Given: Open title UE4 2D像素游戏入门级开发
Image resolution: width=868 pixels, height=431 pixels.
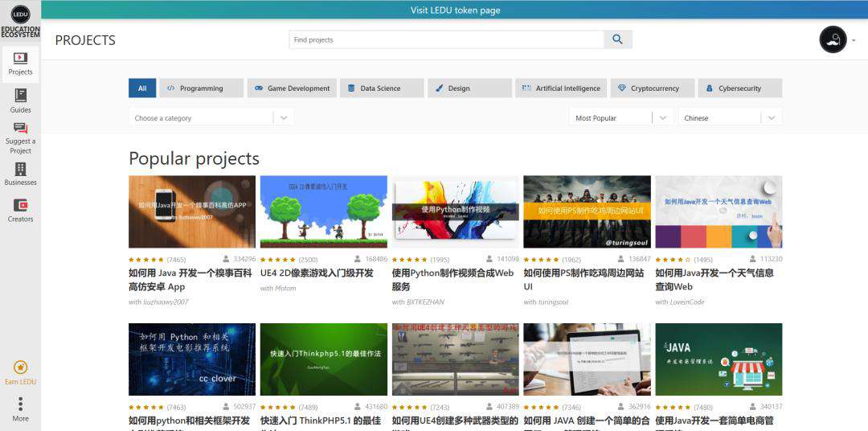Looking at the screenshot, I should point(317,273).
